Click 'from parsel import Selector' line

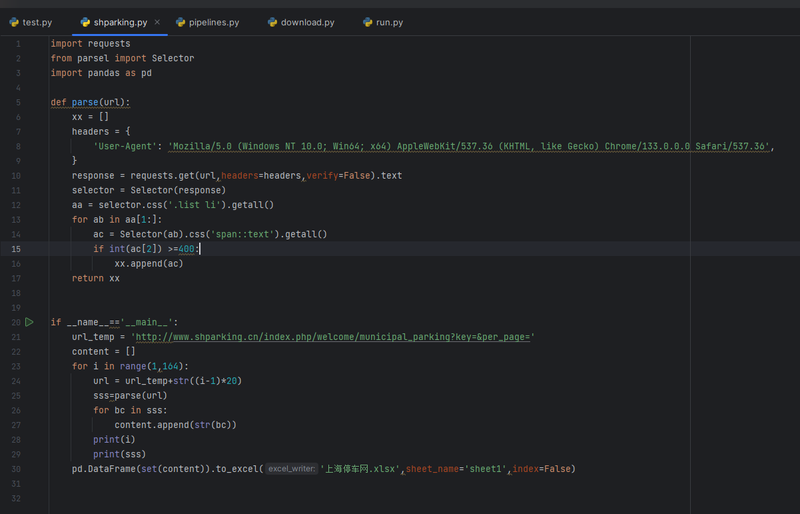click(122, 58)
